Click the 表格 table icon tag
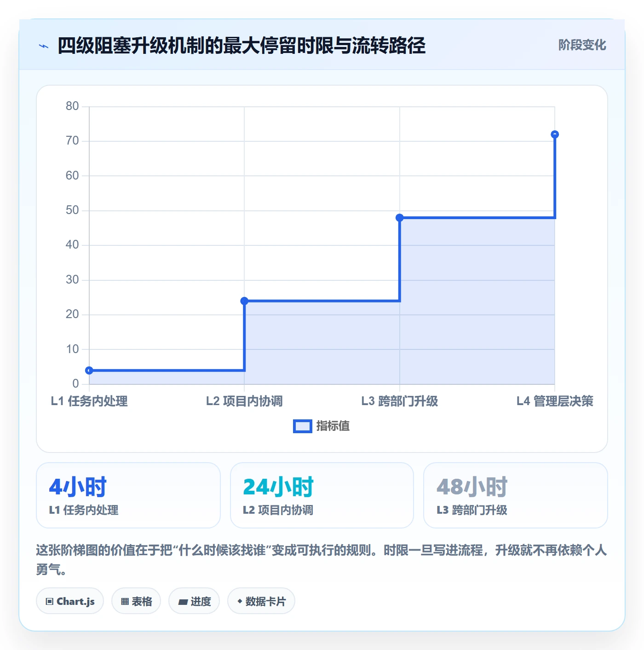This screenshot has width=644, height=650. point(136,601)
